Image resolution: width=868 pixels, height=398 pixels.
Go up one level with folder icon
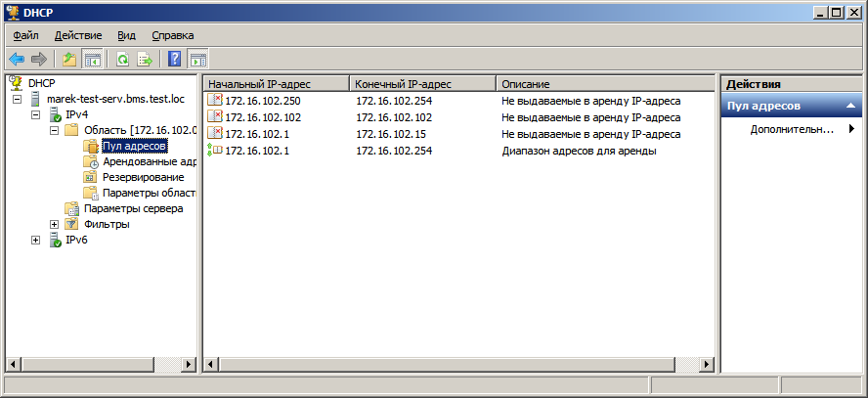tap(69, 59)
